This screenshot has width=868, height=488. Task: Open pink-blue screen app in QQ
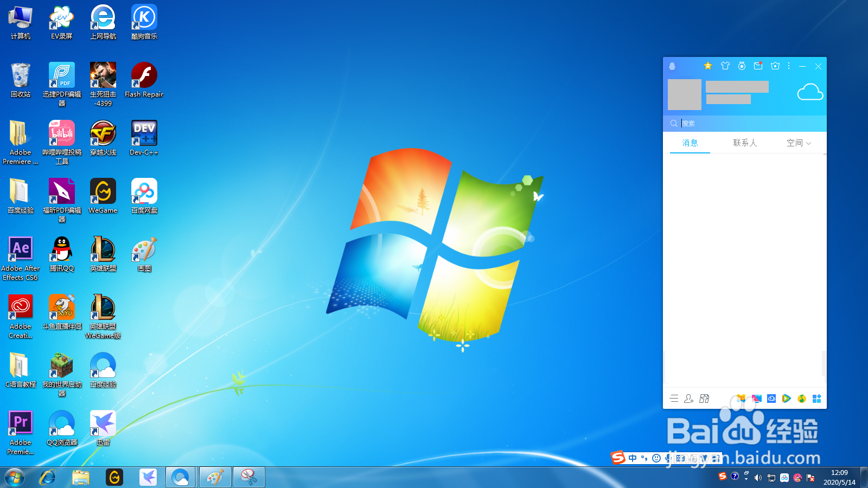[x=756, y=399]
